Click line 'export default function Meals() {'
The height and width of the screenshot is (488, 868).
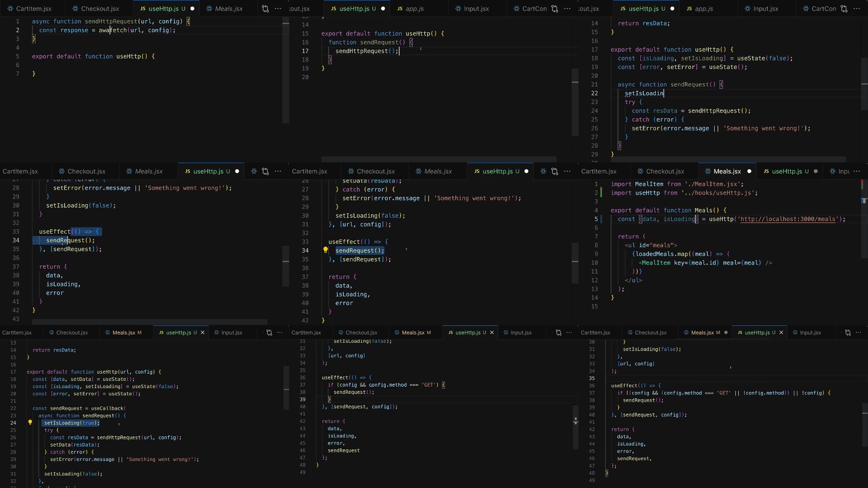[668, 210]
